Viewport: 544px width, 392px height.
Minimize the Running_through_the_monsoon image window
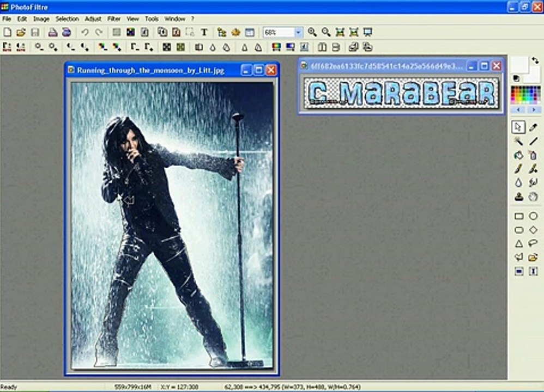click(246, 70)
